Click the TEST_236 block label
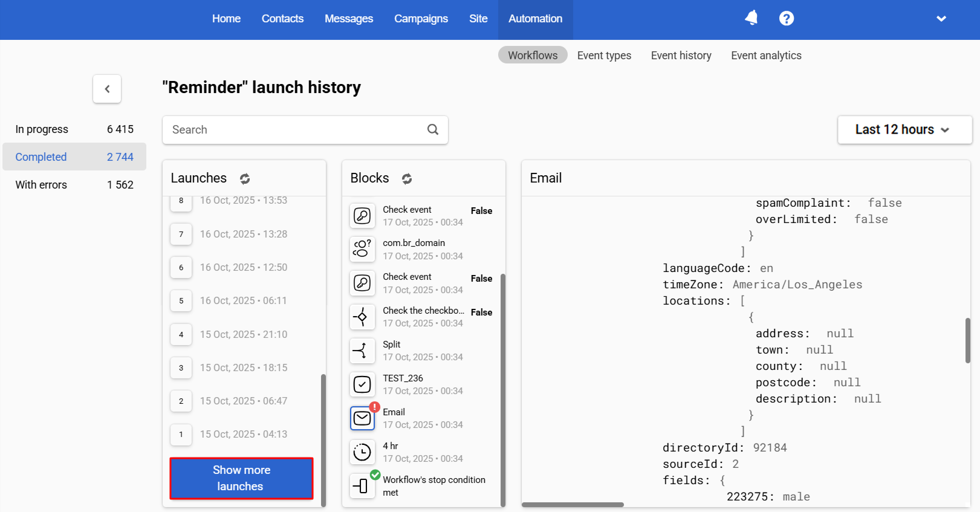Image resolution: width=980 pixels, height=512 pixels. (403, 378)
